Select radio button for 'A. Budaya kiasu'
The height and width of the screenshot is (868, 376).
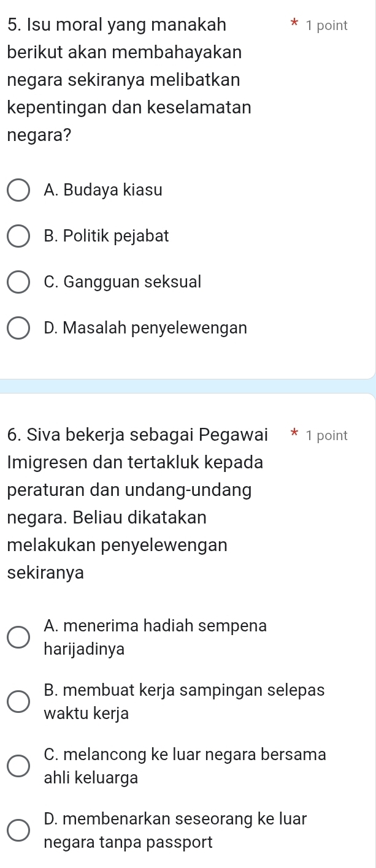18,191
